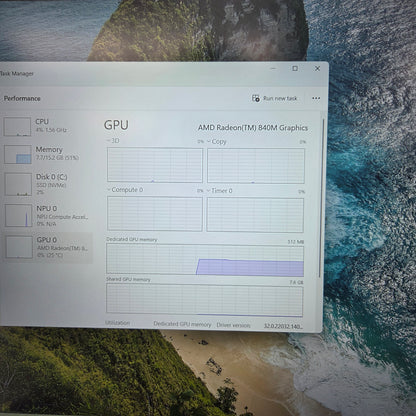
Task: Click the Compute 0 utilization graph
Action: 155,214
